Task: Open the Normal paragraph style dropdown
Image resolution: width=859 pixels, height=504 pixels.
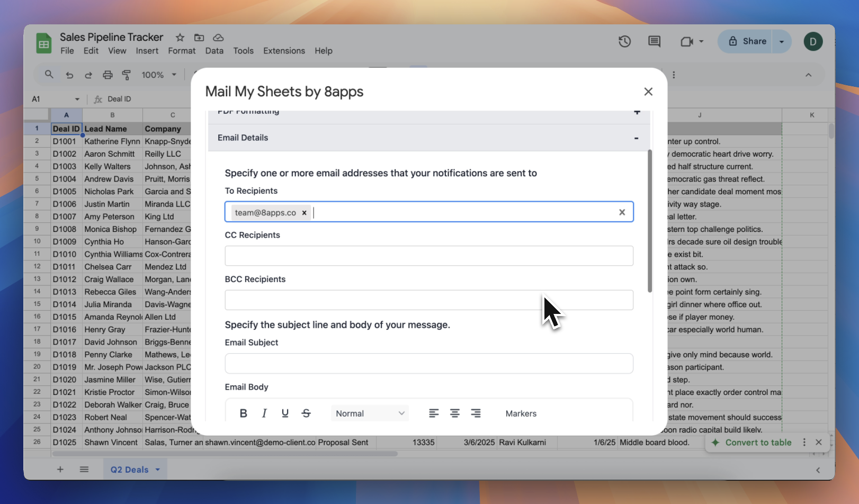Action: click(370, 413)
